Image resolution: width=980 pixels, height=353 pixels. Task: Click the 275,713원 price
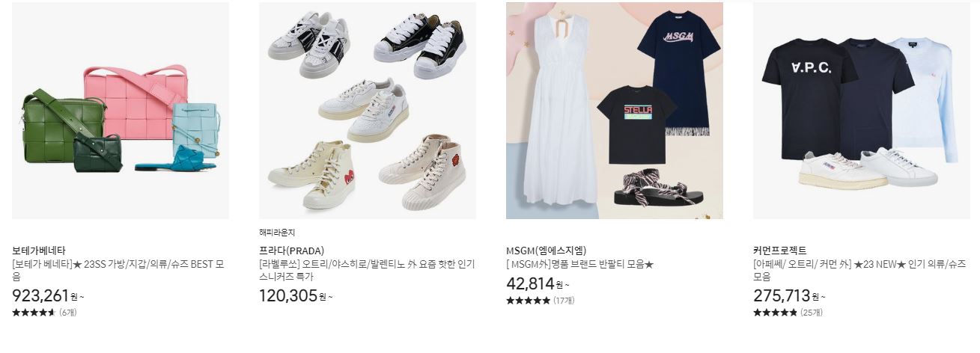tap(789, 295)
